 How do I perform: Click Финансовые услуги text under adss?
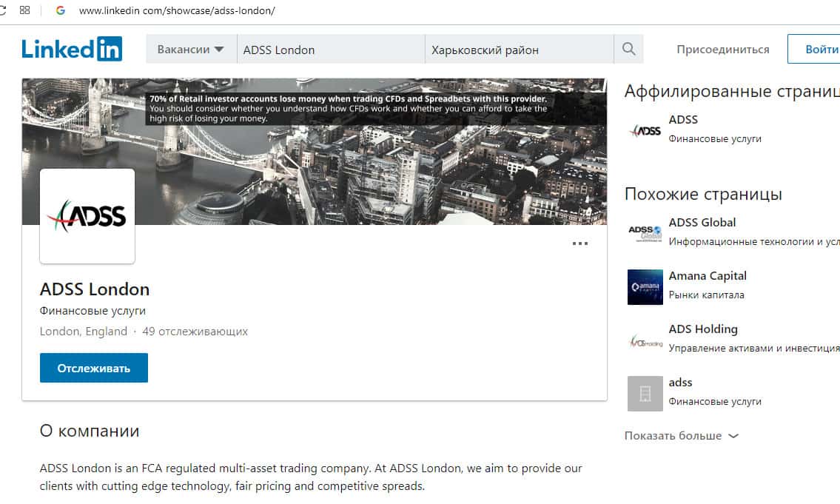pyautogui.click(x=715, y=402)
